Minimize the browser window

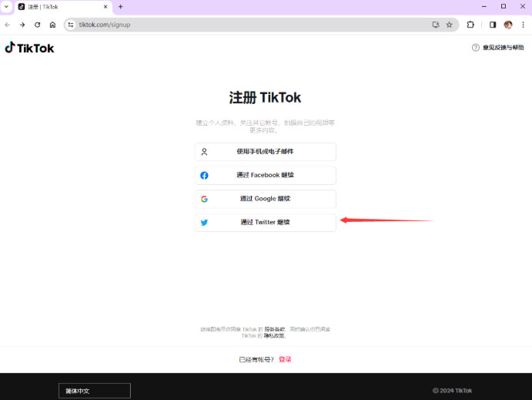(484, 7)
